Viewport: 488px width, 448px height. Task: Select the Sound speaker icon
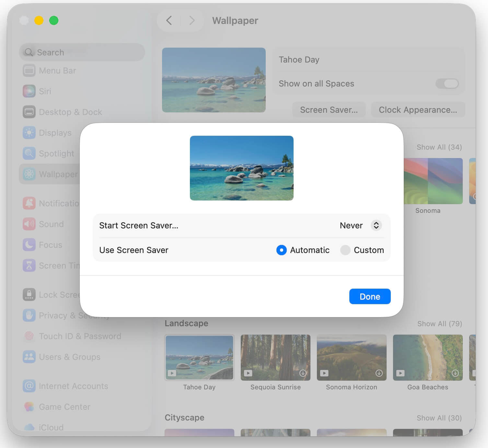[29, 224]
